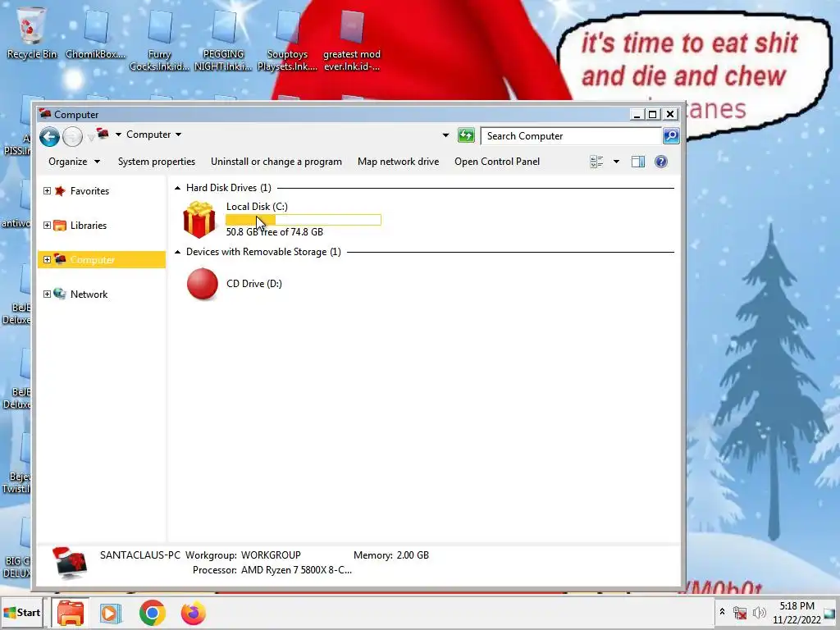The height and width of the screenshot is (630, 840).
Task: Launch Firefox from taskbar
Action: (193, 613)
